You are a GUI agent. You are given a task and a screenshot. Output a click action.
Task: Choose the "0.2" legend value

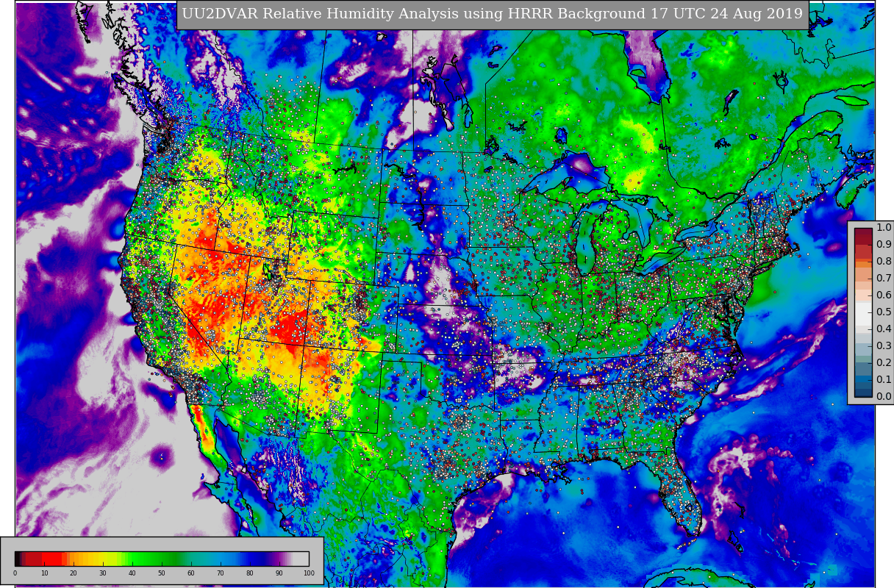tap(884, 363)
